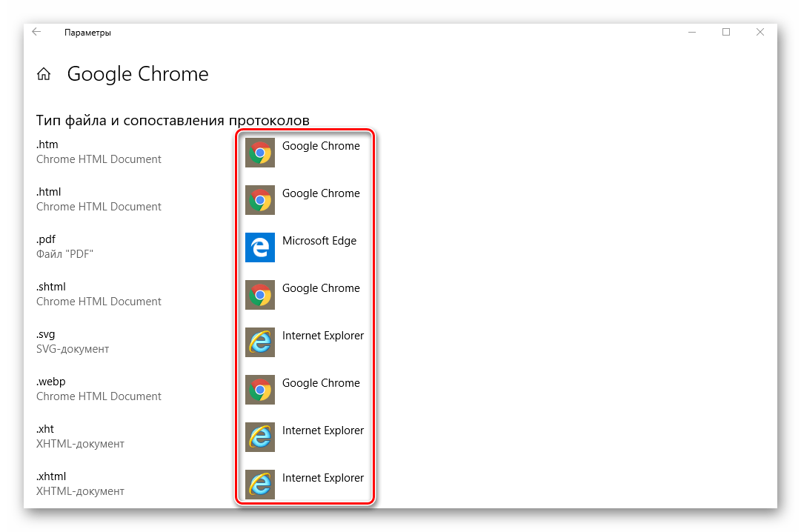Click the Параметры window title

(87, 33)
